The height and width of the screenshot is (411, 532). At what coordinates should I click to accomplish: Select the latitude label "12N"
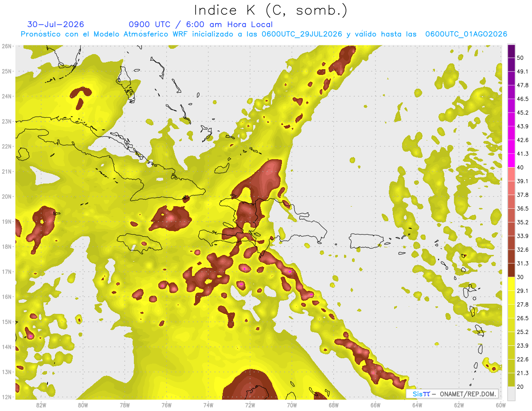tap(7, 397)
